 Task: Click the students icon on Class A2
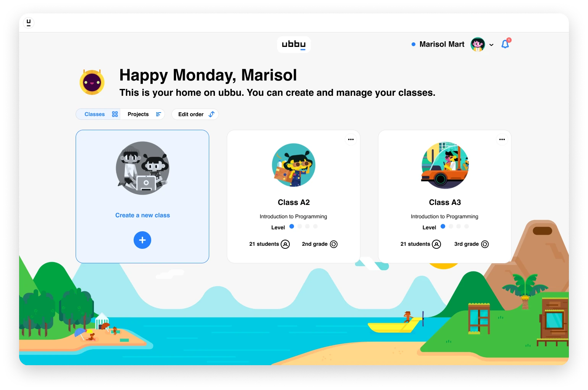coord(285,244)
